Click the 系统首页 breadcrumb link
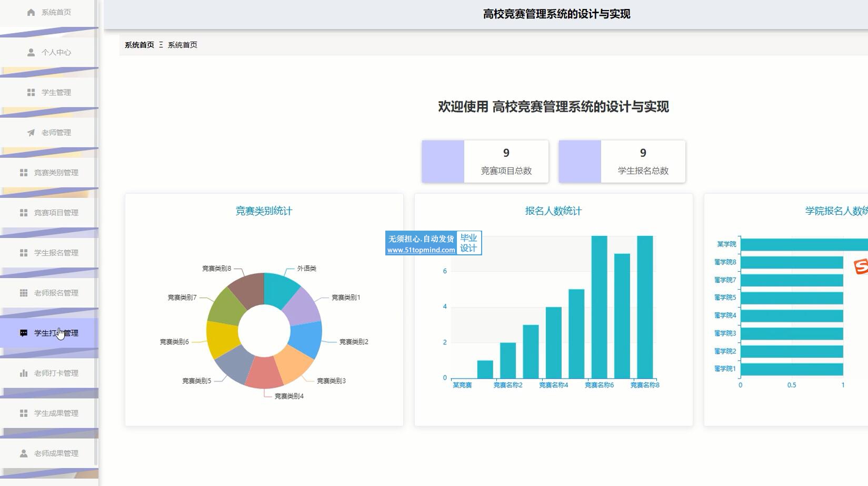Viewport: 868px width, 486px height. pyautogui.click(x=139, y=45)
